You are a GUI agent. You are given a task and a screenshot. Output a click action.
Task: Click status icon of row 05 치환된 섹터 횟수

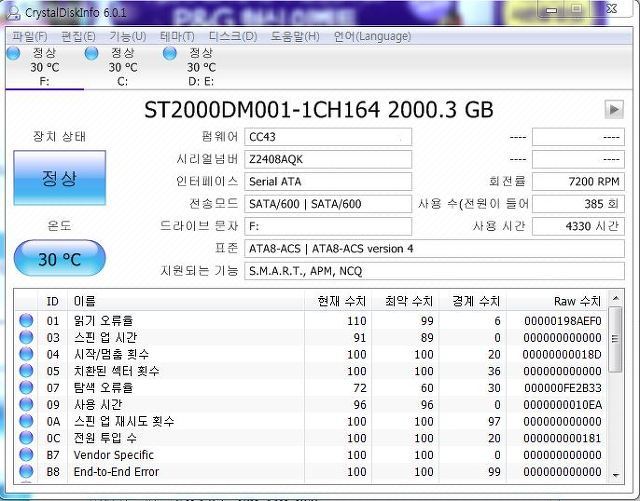click(26, 371)
